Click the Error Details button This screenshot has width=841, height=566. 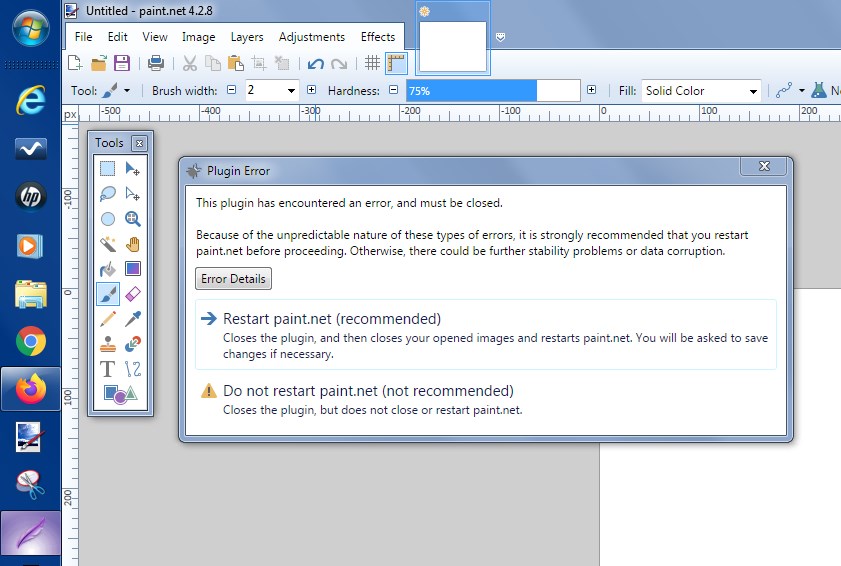[233, 279]
